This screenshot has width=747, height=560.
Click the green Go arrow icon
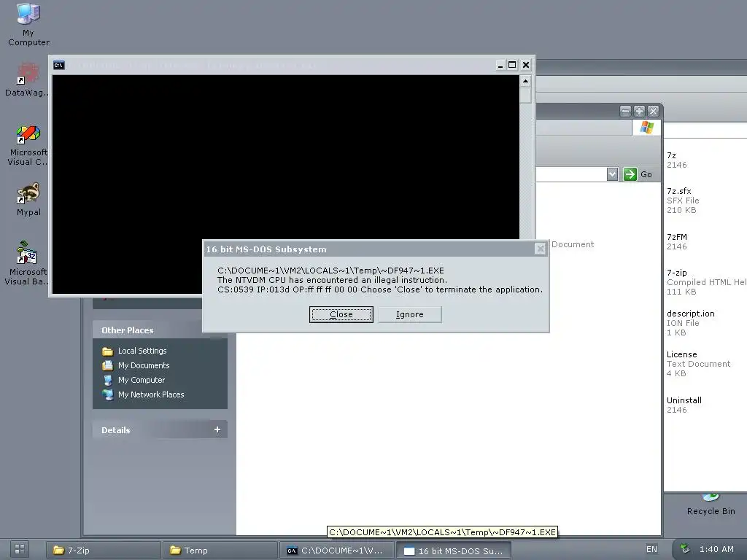[630, 174]
